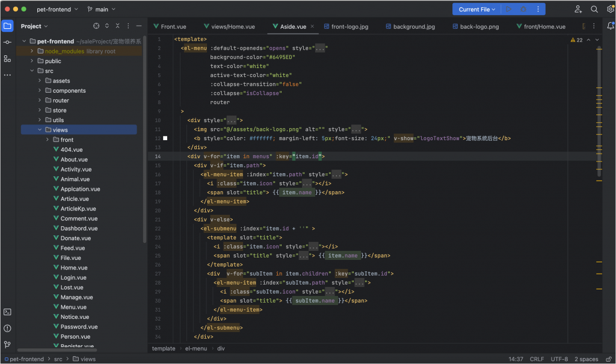This screenshot has height=364, width=616.
Task: Open the Terminal tool window
Action: (7, 312)
